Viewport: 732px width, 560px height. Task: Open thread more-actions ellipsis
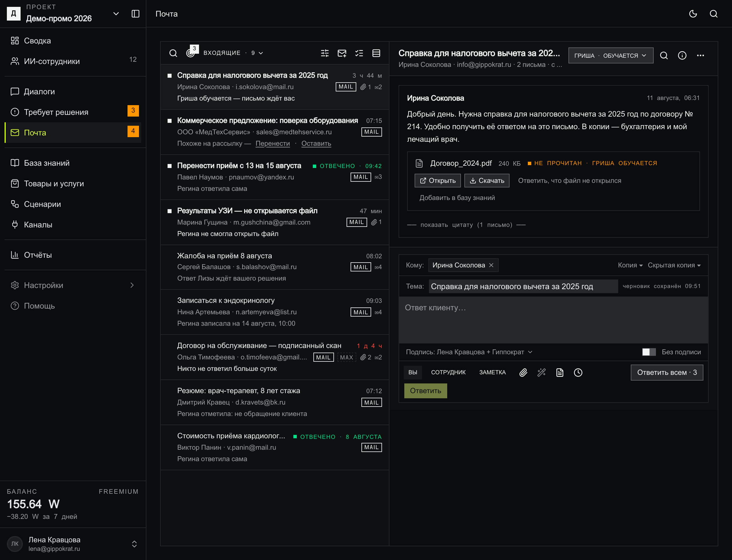click(700, 55)
